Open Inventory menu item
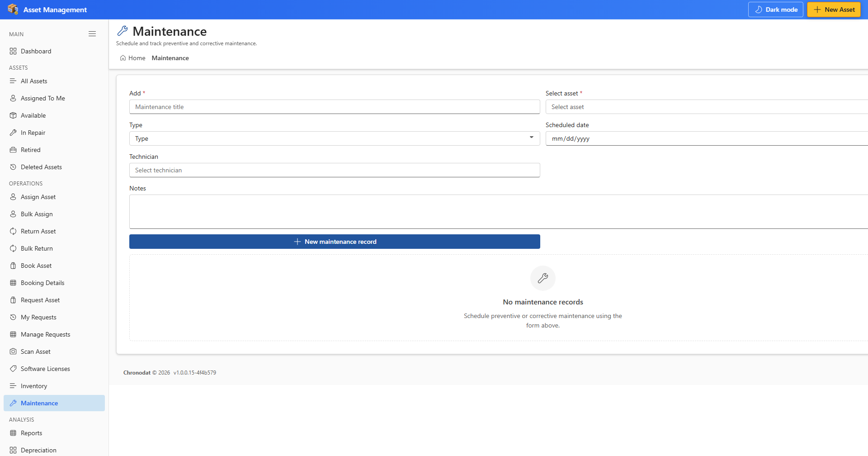The image size is (868, 456). tap(54, 386)
